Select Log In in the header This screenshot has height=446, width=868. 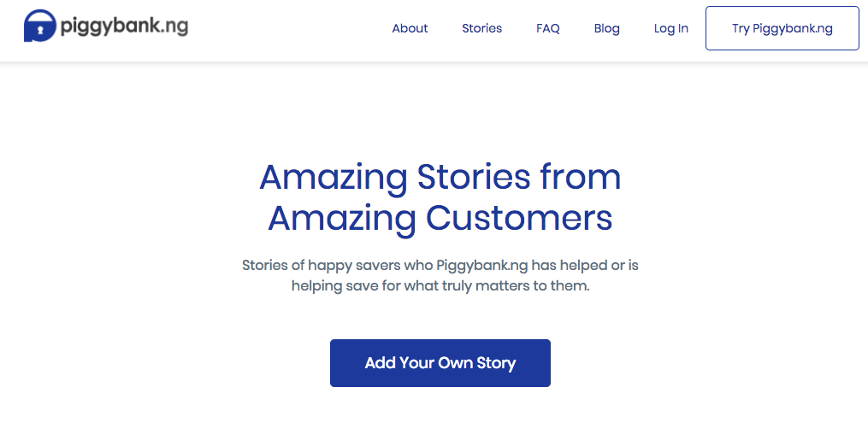click(671, 28)
